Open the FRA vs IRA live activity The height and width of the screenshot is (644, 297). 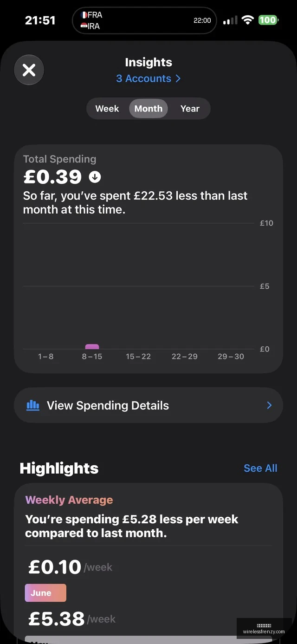[144, 20]
